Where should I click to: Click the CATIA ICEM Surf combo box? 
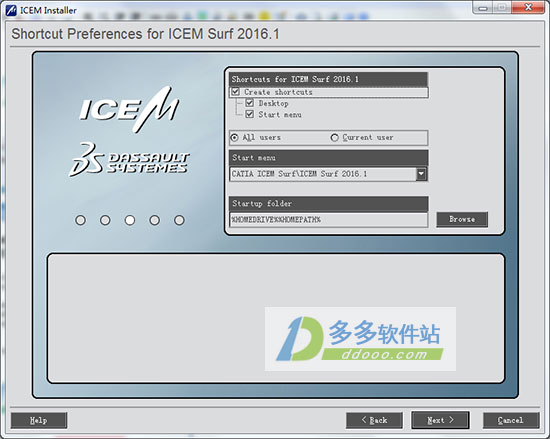pos(328,174)
